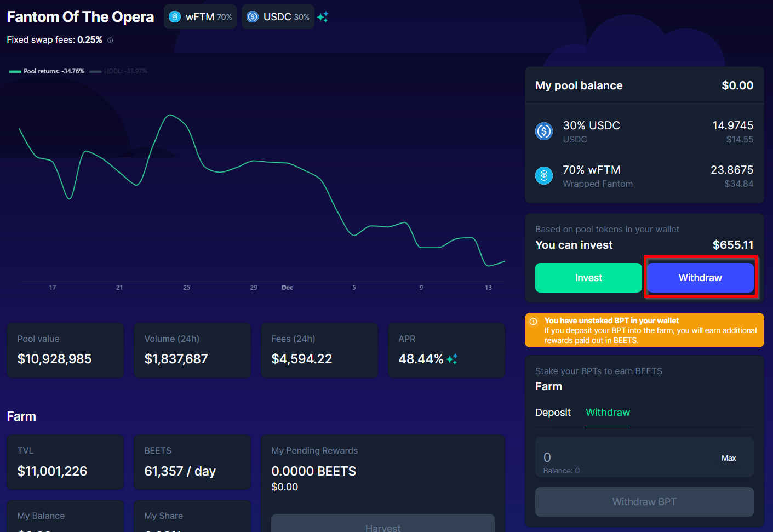Image resolution: width=773 pixels, height=532 pixels.
Task: Click the You can invest $655.11 amount
Action: coord(733,245)
